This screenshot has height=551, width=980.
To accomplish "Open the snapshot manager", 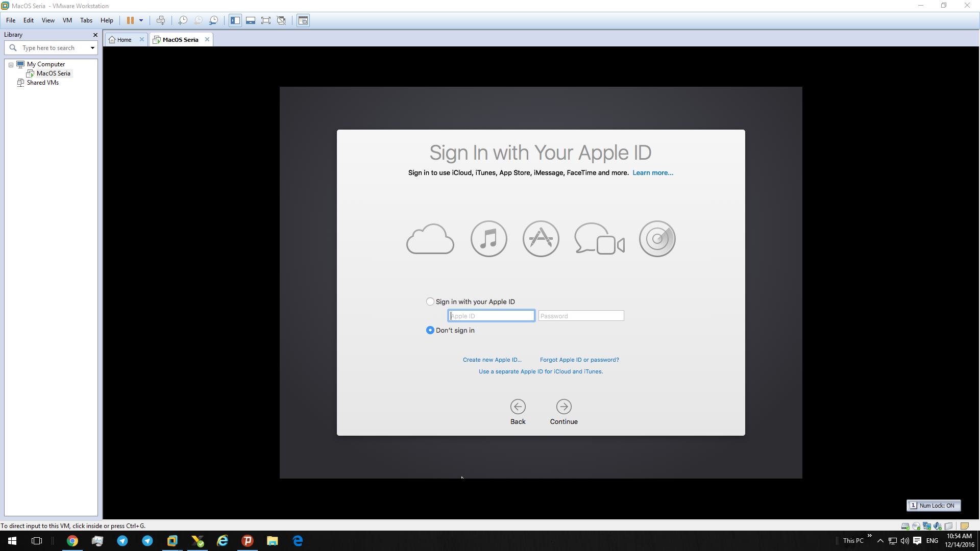I will point(214,20).
